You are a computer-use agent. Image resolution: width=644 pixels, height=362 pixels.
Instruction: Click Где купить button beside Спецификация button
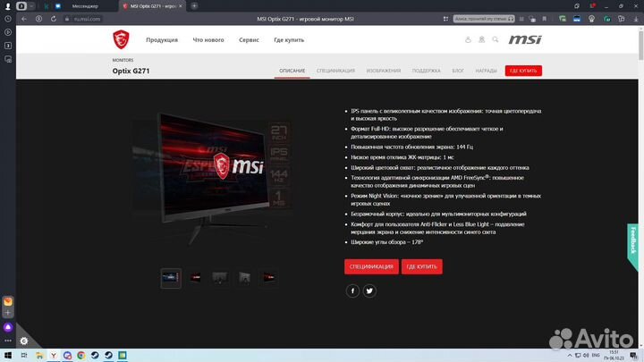pos(422,266)
